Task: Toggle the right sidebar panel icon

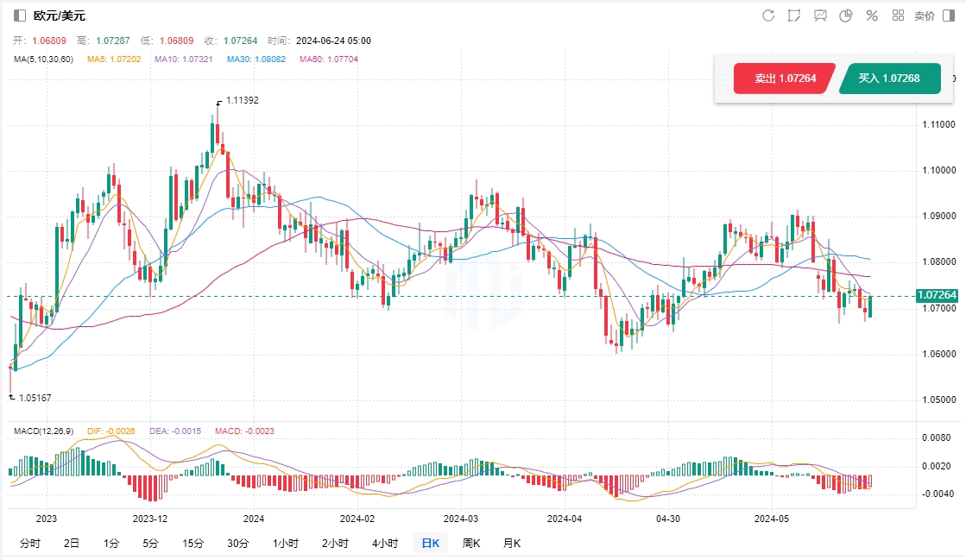Action: [x=950, y=16]
